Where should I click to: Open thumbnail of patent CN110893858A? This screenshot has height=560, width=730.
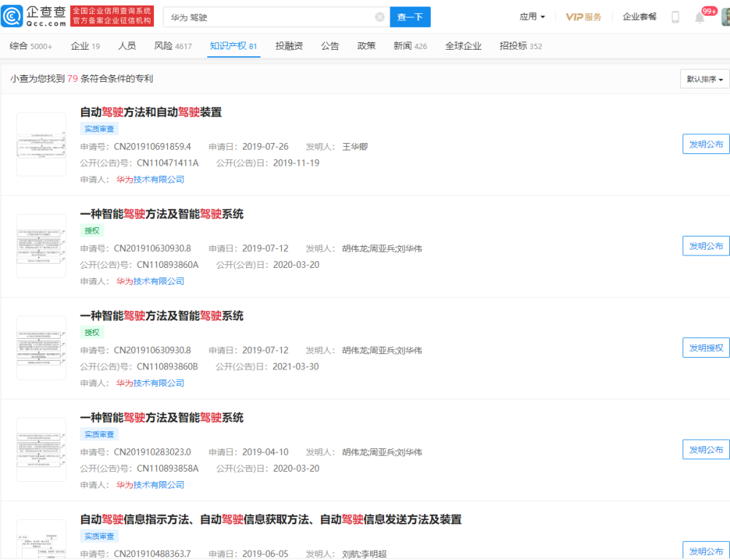(41, 450)
